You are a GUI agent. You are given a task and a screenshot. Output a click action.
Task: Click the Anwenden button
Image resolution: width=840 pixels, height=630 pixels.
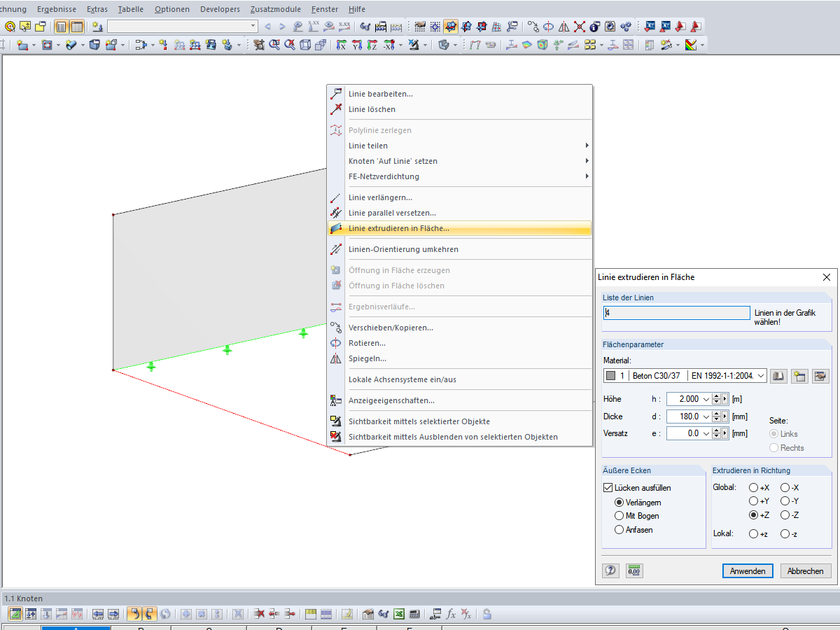point(748,570)
